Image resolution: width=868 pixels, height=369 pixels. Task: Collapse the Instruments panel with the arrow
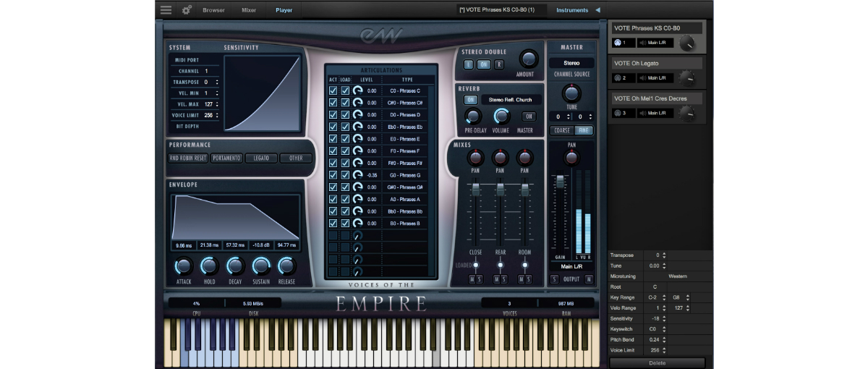(x=597, y=10)
